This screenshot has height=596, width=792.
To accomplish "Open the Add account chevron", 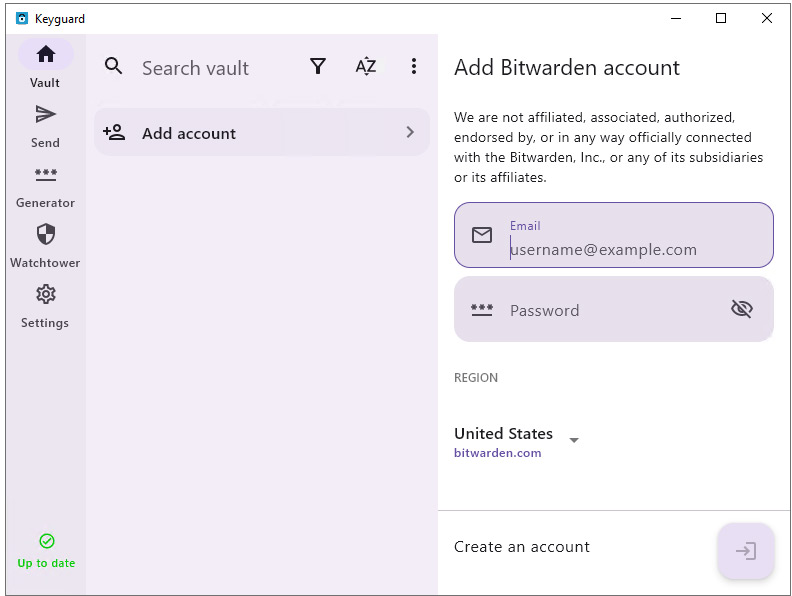I will click(410, 132).
